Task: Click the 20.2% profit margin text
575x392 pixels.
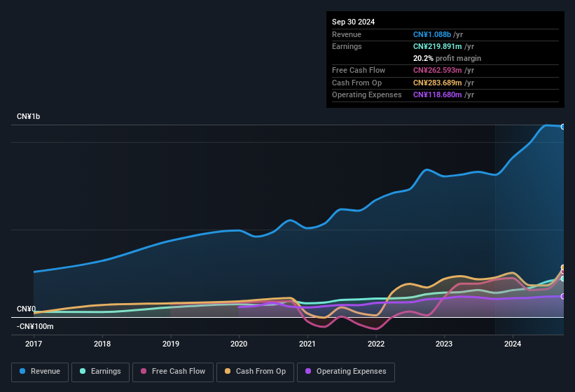Action: pos(447,58)
